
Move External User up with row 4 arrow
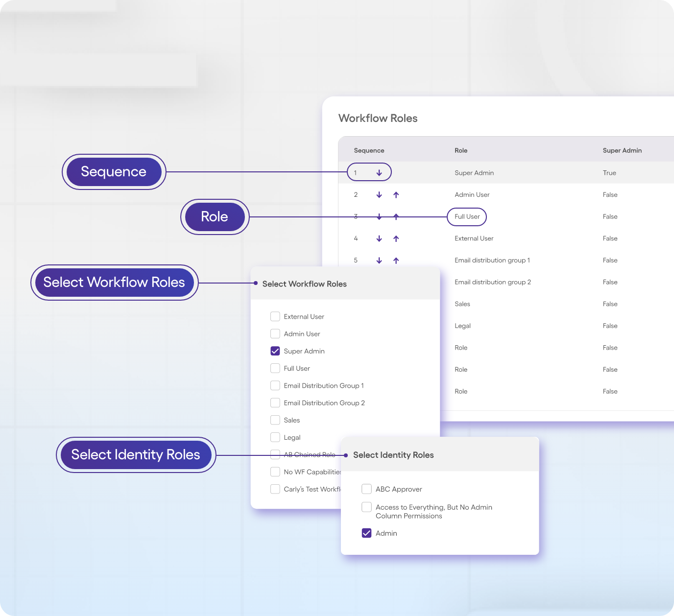point(396,238)
